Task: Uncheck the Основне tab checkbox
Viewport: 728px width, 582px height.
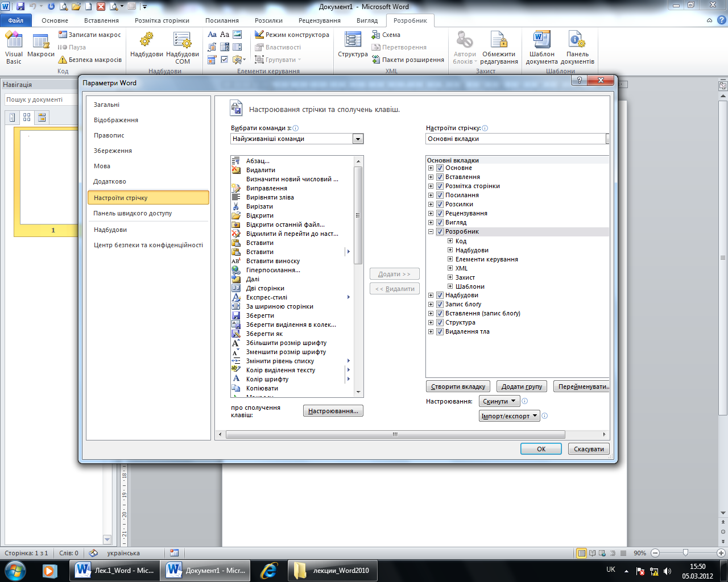Action: (440, 168)
